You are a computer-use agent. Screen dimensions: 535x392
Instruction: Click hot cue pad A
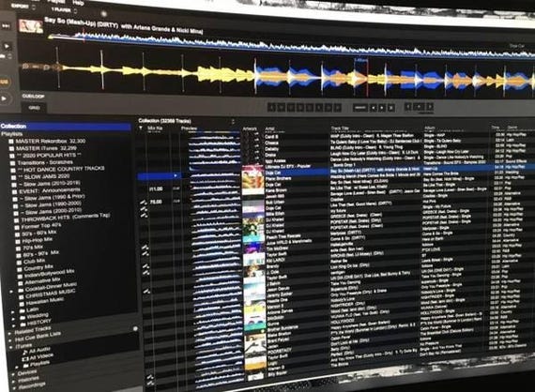[x=271, y=107]
